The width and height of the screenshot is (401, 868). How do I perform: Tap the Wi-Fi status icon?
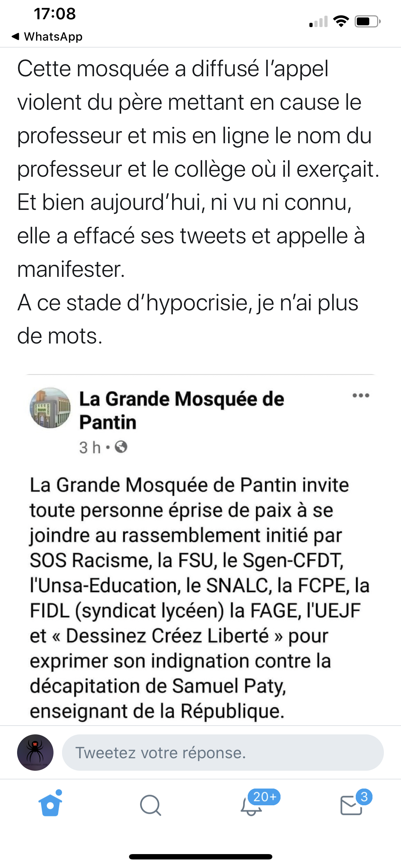[x=341, y=22]
